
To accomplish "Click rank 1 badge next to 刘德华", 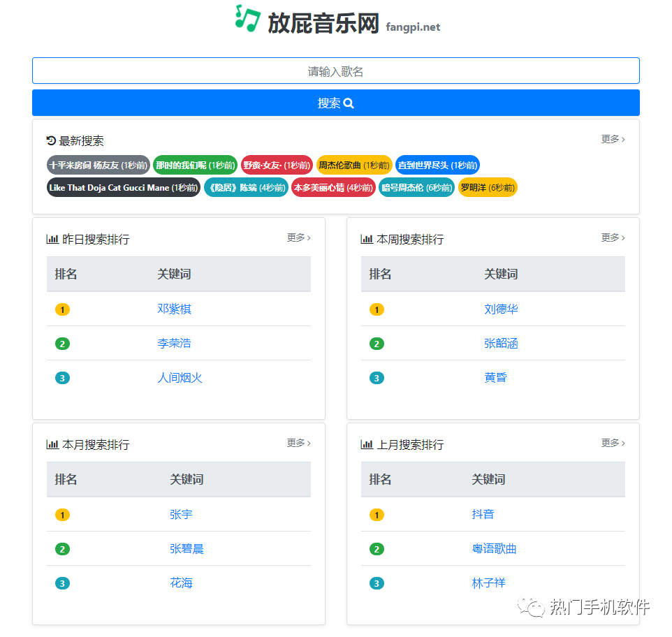I will [377, 309].
